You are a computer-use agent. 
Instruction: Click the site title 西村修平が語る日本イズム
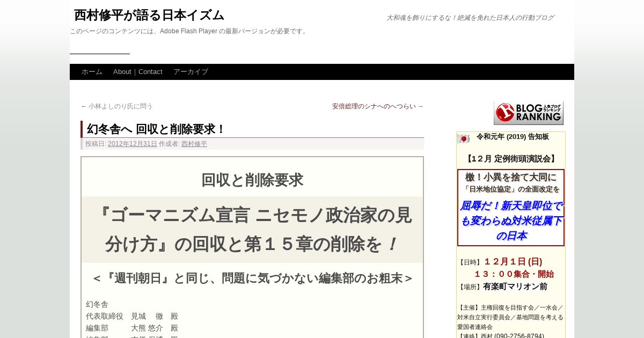[x=149, y=15]
